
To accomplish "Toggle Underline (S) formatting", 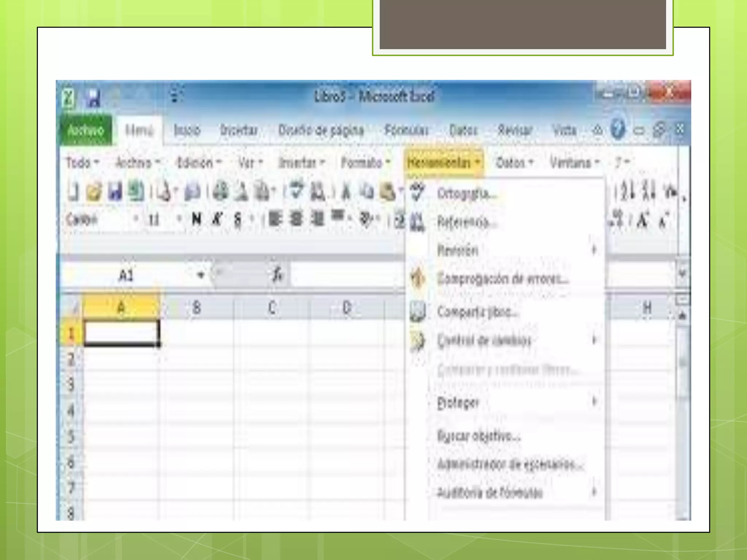I will (x=237, y=219).
